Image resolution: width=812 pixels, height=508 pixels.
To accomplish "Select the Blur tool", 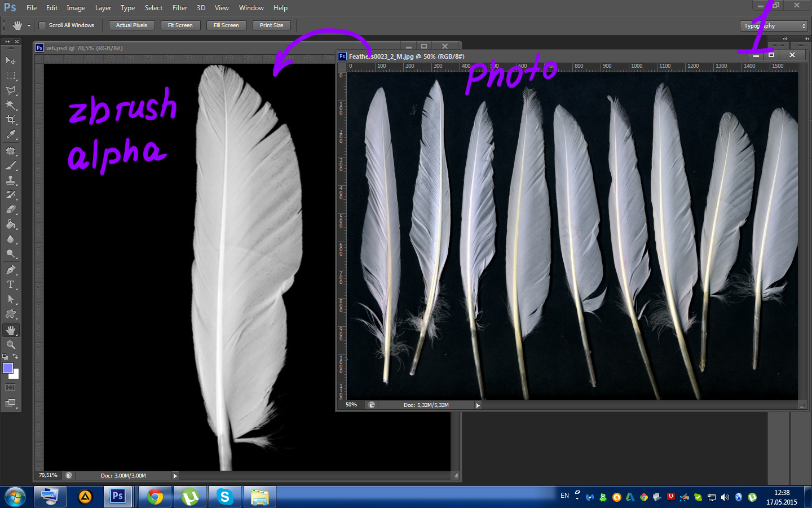I will [11, 239].
